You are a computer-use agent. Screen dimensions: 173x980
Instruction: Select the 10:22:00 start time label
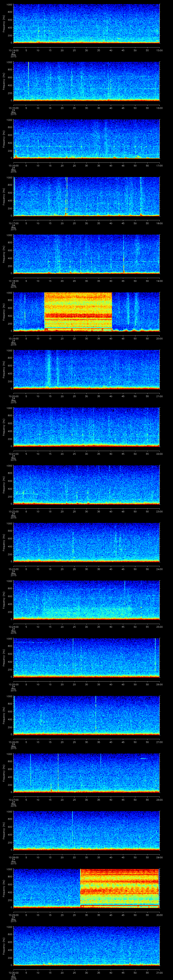13,511
